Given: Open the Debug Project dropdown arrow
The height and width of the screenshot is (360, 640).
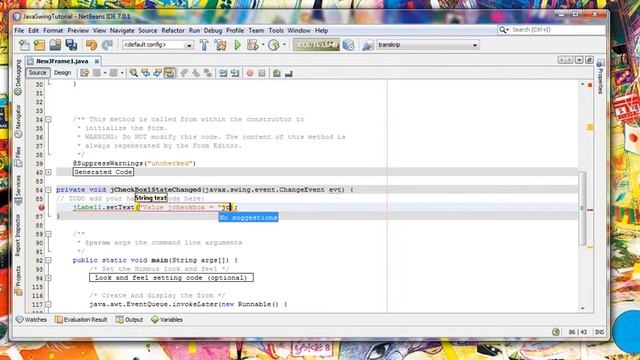Looking at the screenshot, I should pyautogui.click(x=263, y=45).
